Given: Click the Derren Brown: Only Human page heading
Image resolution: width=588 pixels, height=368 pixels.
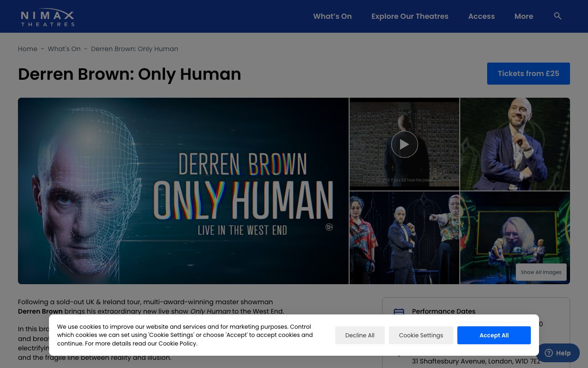Looking at the screenshot, I should [129, 74].
